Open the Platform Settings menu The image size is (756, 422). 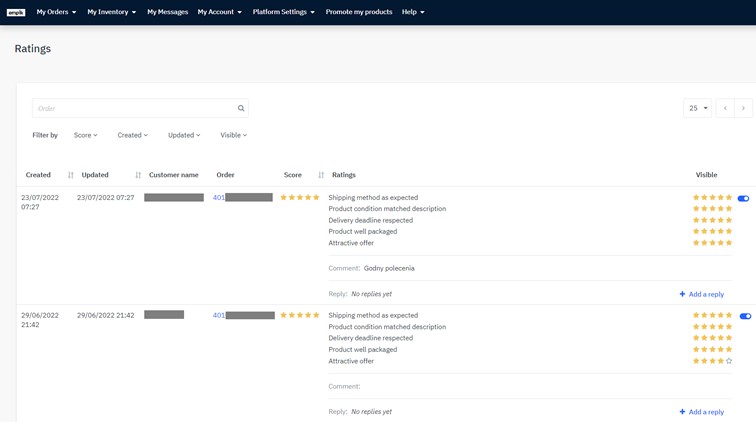point(283,12)
